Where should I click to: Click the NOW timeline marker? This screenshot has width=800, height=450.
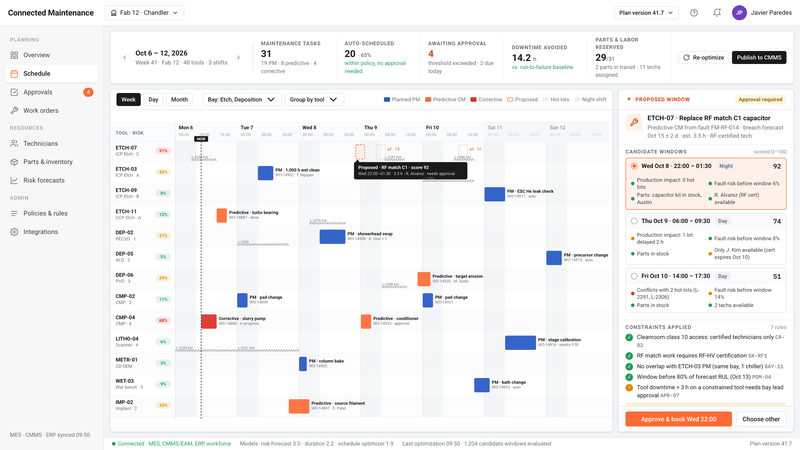pos(201,139)
